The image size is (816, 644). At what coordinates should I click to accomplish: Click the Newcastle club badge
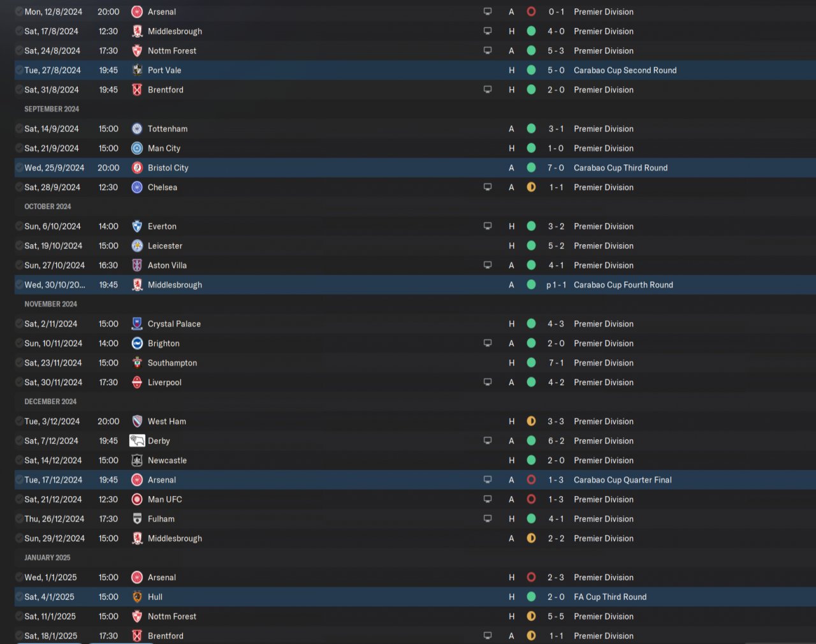click(x=136, y=460)
